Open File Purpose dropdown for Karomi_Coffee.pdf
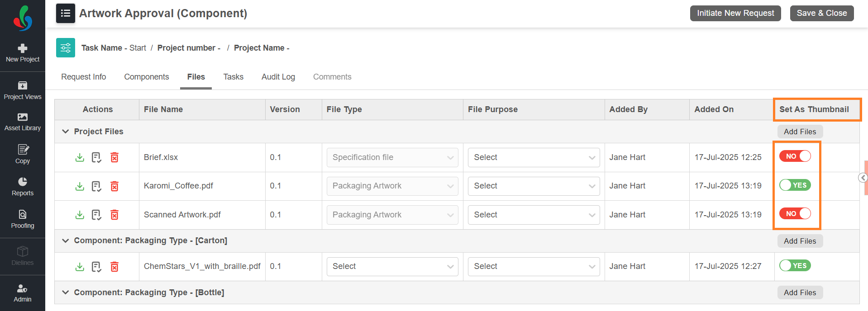The width and height of the screenshot is (868, 311). click(x=534, y=186)
